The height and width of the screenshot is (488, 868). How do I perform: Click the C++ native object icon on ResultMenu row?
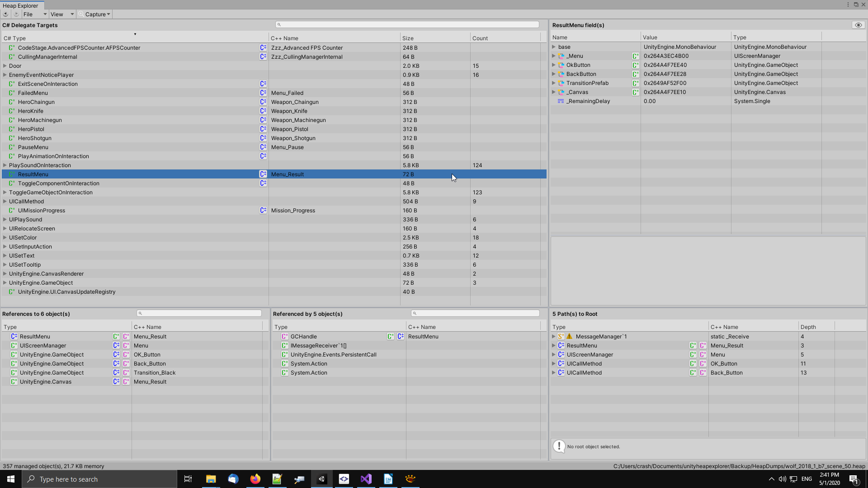click(263, 174)
